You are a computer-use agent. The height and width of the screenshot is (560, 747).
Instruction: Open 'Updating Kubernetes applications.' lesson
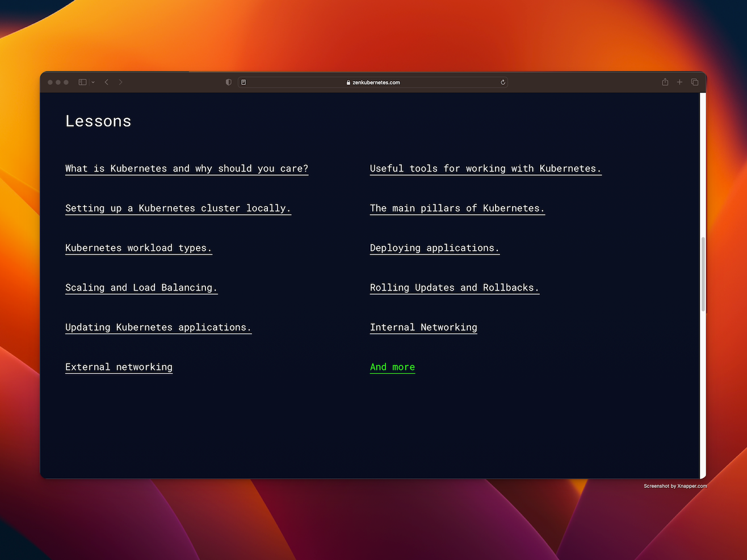point(158,327)
